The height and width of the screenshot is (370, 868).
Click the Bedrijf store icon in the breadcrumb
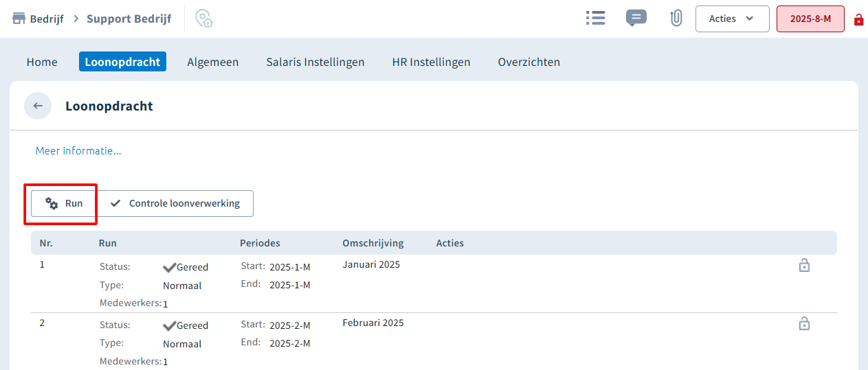19,19
